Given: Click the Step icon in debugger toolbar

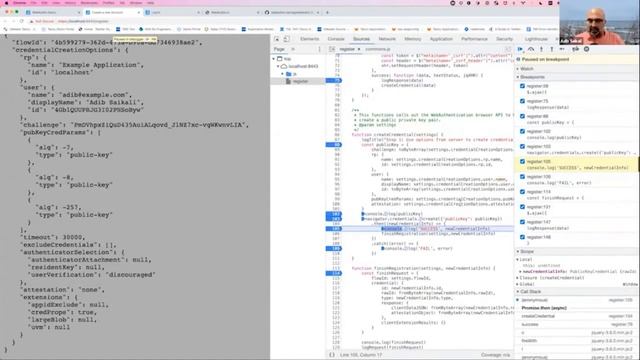Looking at the screenshot, I should tap(562, 49).
